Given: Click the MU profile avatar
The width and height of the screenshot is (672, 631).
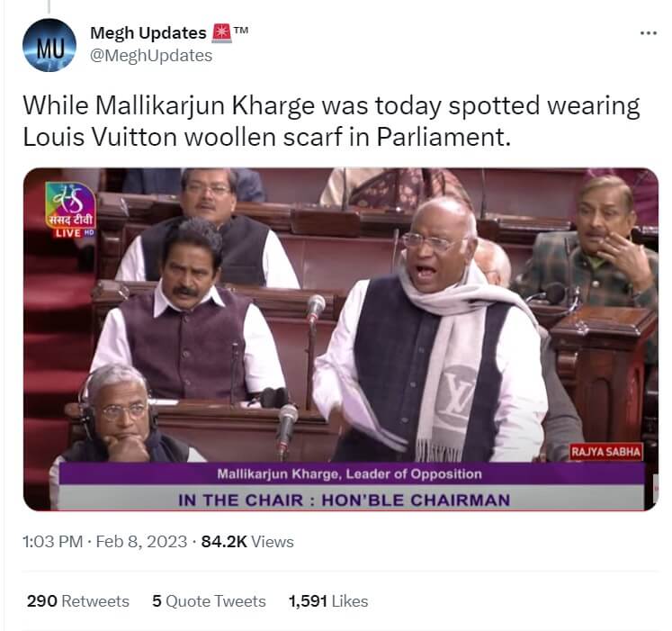Looking at the screenshot, I should coord(49,45).
